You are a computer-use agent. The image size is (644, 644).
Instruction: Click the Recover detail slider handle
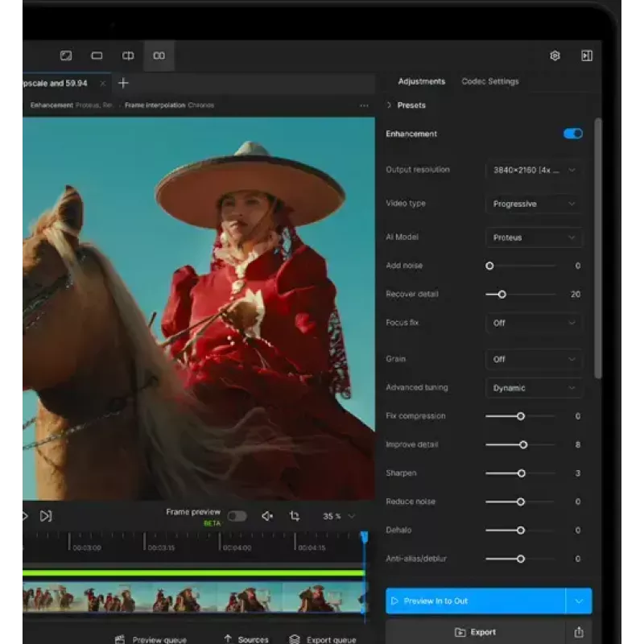(502, 295)
